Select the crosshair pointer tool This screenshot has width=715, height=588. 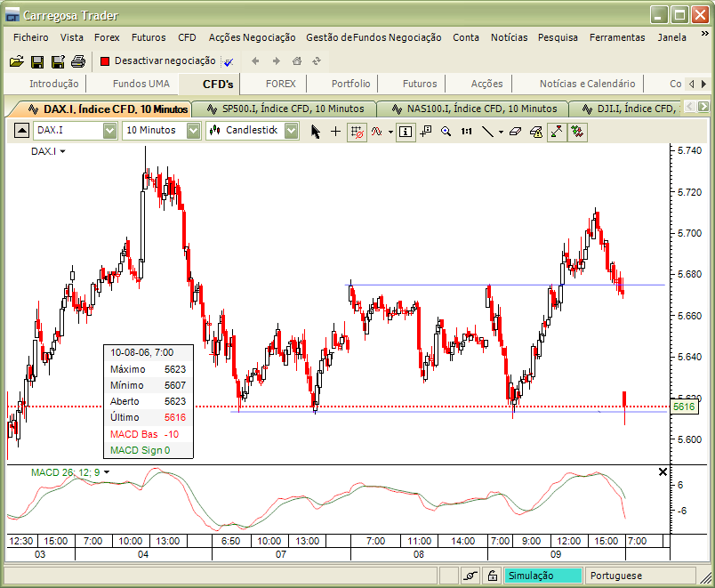tap(335, 131)
